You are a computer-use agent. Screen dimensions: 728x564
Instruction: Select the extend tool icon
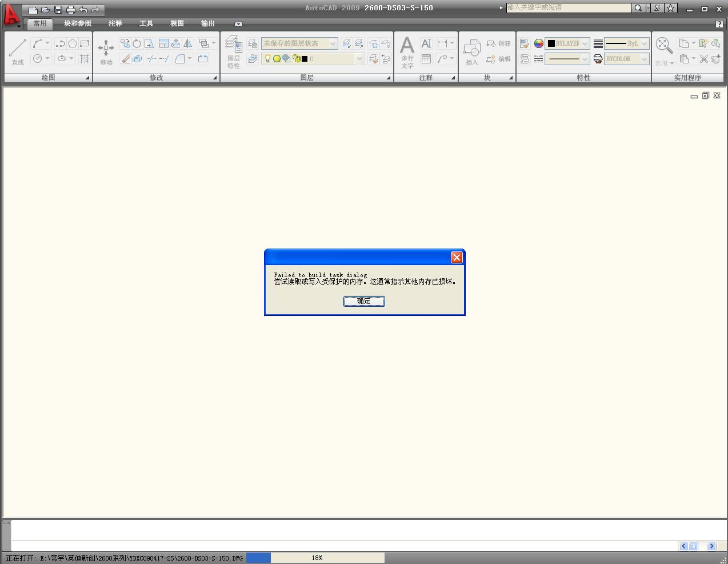pos(164,58)
